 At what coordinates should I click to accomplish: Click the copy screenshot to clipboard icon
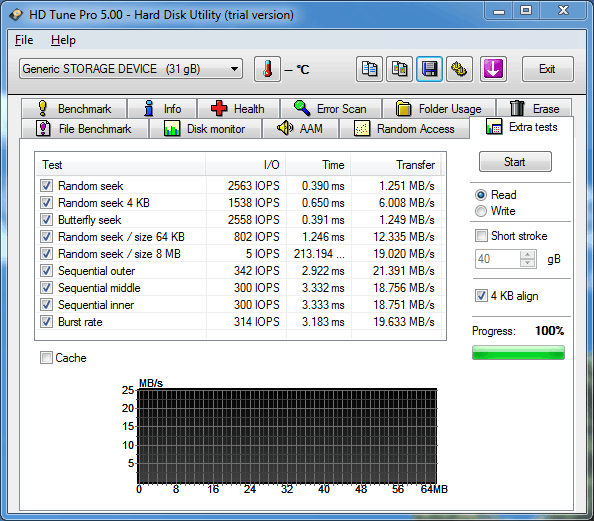(399, 69)
